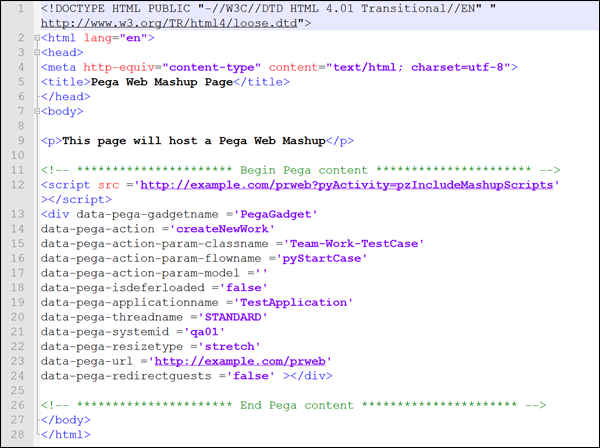Click the data-pega-systemid attribute name
This screenshot has height=448, width=600.
(x=105, y=332)
